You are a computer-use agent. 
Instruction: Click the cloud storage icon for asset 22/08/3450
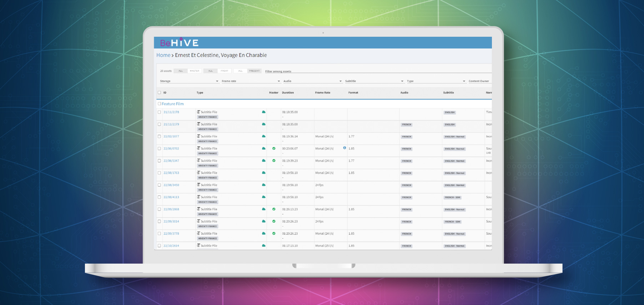(264, 185)
